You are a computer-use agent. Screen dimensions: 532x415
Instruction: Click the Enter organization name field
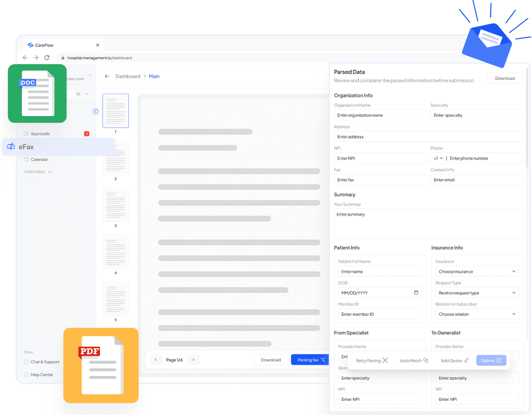(x=380, y=115)
